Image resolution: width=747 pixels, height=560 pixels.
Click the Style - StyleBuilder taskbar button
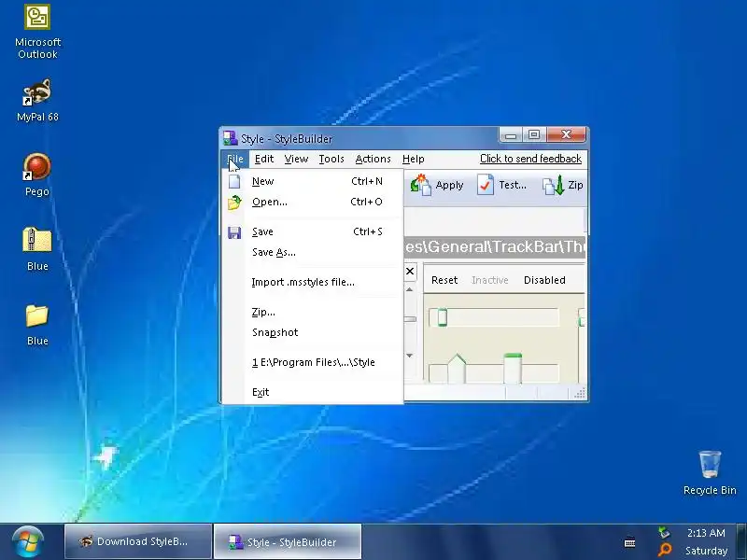point(288,541)
